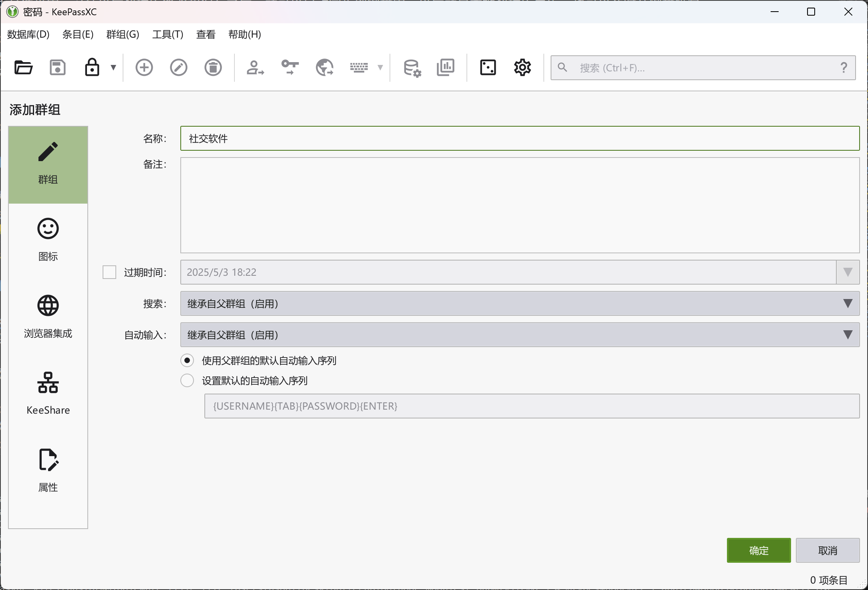The height and width of the screenshot is (590, 868).
Task: Select 使用父群组的默认自动输入序列 radio
Action: click(187, 360)
